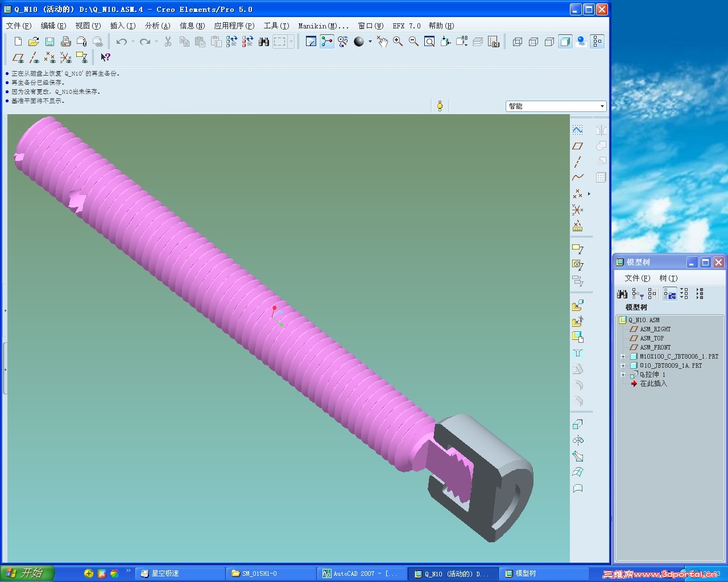Open the datum point flyout arrow
Viewport: 728px width, 582px height.
589,194
